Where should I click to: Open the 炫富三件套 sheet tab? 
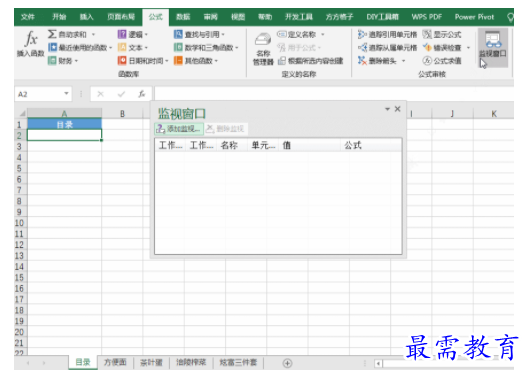238,362
